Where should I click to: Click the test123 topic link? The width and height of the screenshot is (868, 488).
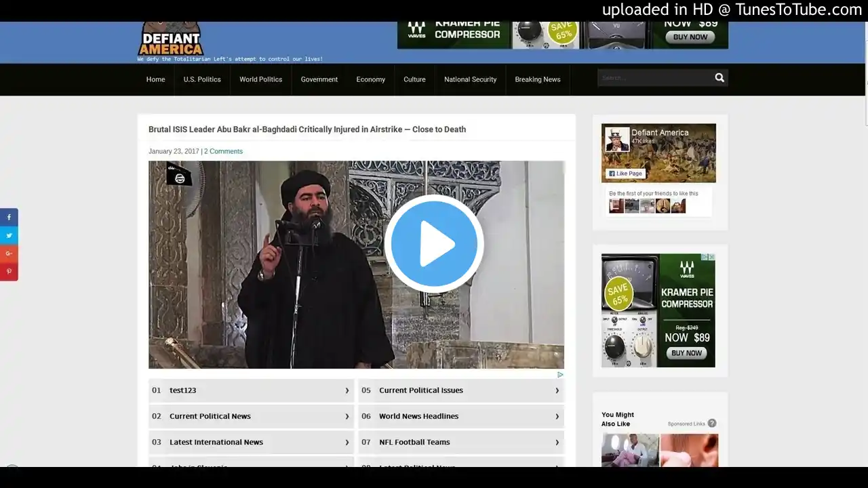click(x=183, y=390)
